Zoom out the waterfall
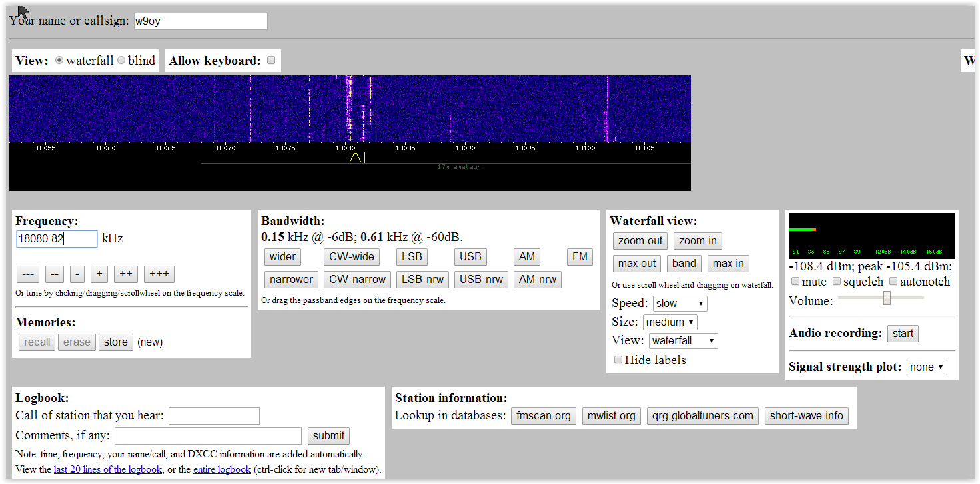Screen dimensions: 980x484 coord(640,241)
